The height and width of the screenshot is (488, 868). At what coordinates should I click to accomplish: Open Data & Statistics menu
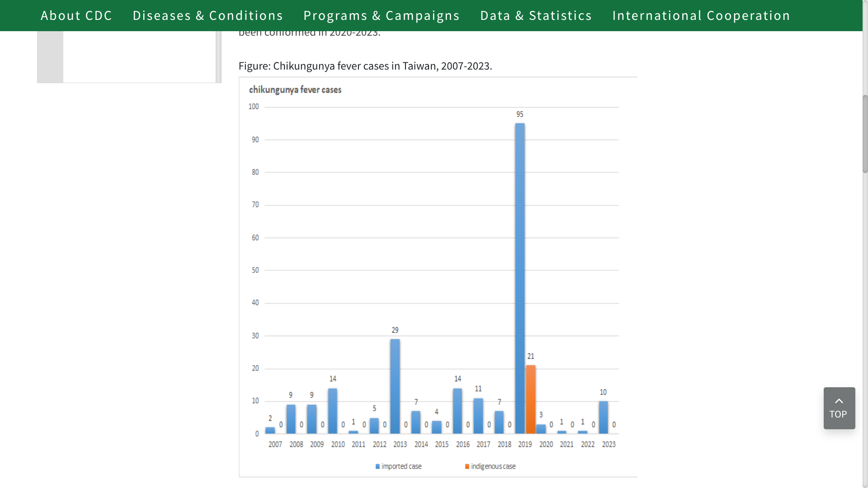coord(536,15)
